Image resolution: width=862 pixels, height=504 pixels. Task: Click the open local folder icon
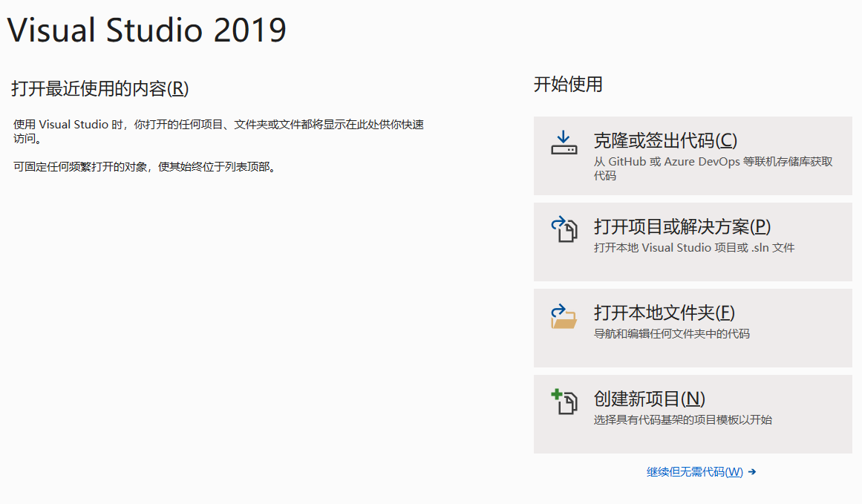[564, 315]
